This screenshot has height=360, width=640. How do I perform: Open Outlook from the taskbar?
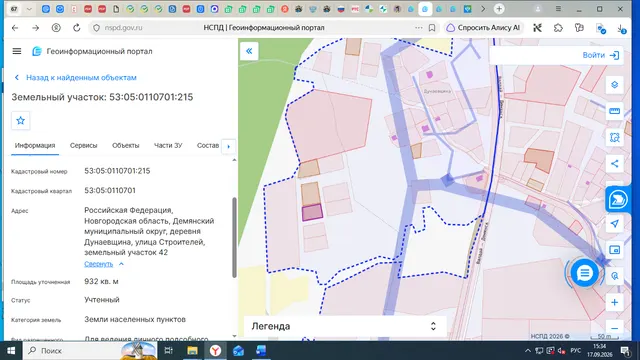[238, 351]
